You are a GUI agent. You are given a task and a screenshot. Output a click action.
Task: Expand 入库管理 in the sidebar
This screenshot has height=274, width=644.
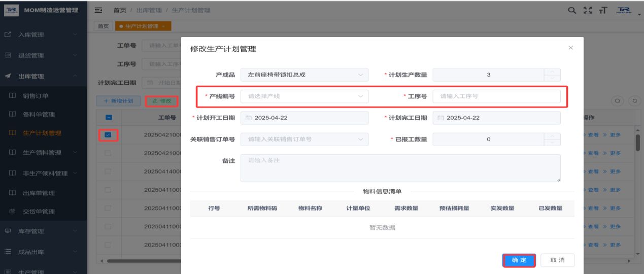(43, 35)
